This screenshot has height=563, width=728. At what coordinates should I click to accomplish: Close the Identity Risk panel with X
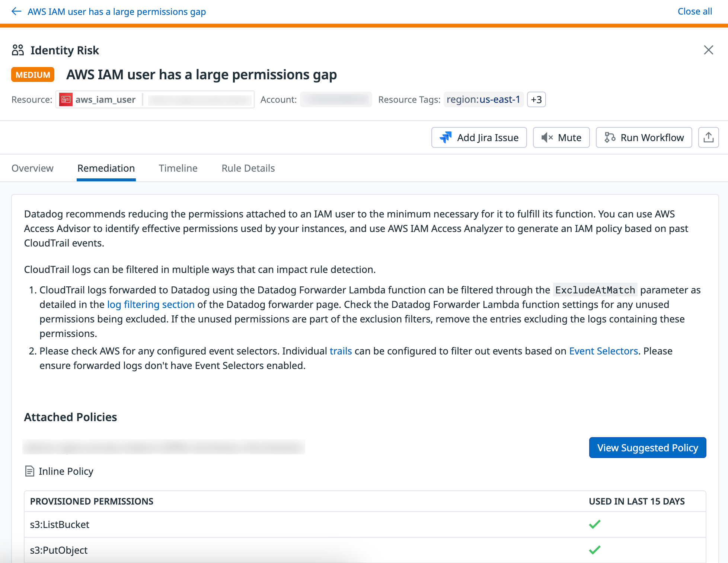point(708,50)
